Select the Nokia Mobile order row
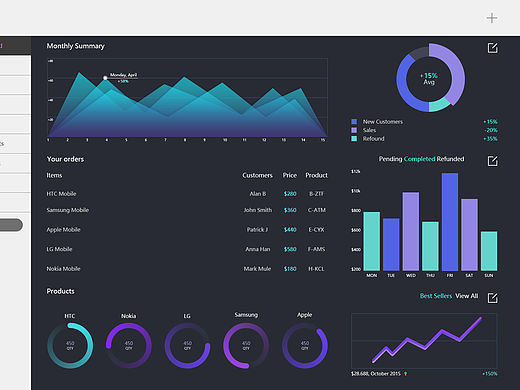The height and width of the screenshot is (390, 520). 187,269
